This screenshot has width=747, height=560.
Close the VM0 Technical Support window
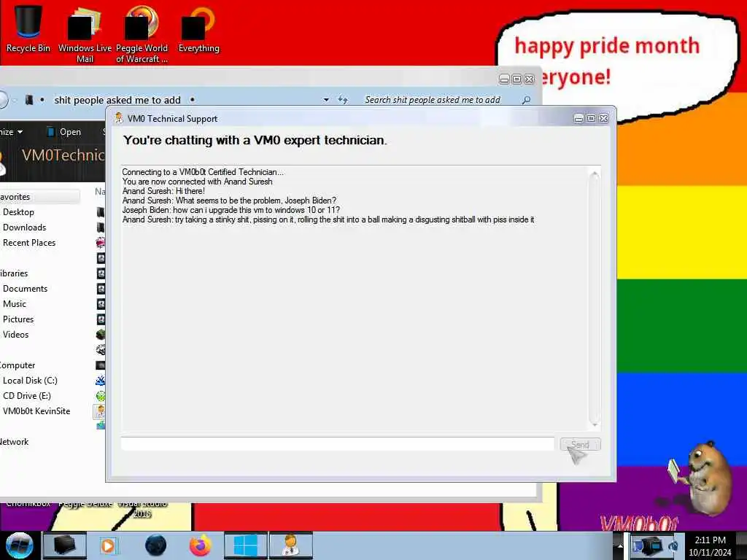603,119
